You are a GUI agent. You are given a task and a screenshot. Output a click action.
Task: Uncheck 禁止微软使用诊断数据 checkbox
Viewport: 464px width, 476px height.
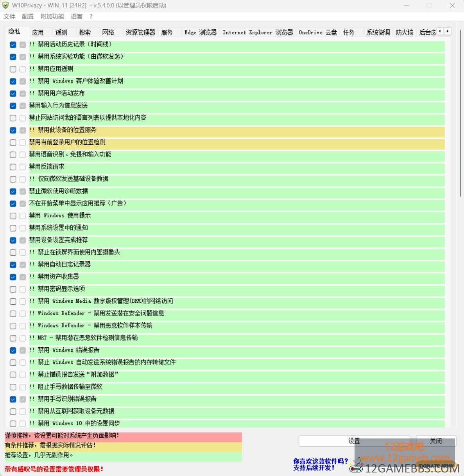[x=13, y=191]
